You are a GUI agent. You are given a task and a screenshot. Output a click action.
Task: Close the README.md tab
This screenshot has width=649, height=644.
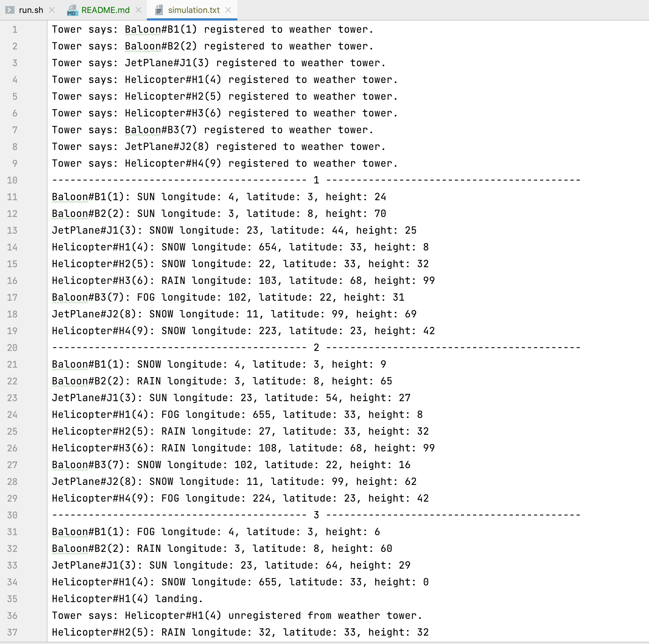(138, 10)
